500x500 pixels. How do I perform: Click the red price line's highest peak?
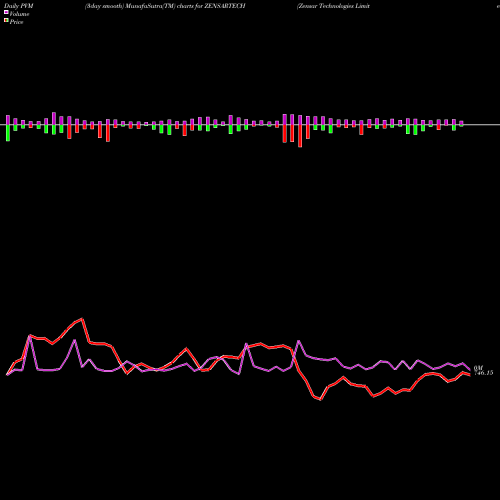click(x=82, y=319)
